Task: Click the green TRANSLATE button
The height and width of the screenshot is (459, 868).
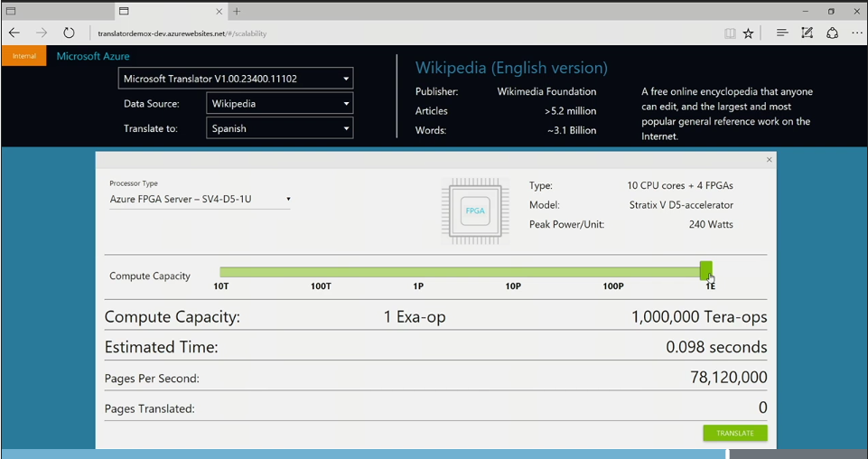Action: pos(735,433)
